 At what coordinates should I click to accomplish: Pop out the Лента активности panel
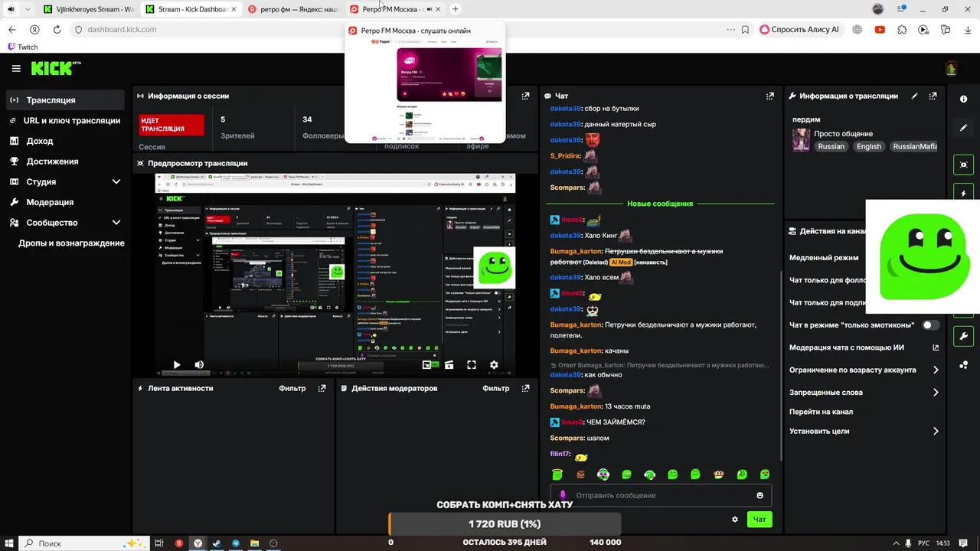[322, 388]
